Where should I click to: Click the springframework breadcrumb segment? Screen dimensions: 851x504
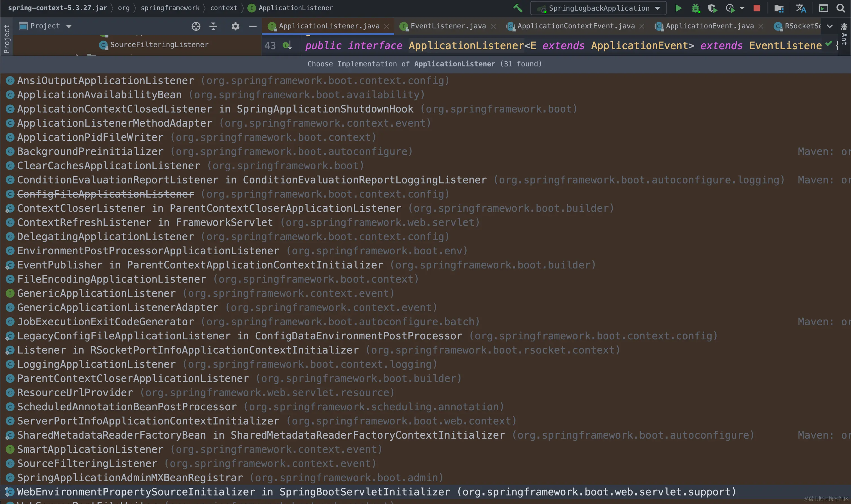click(170, 8)
